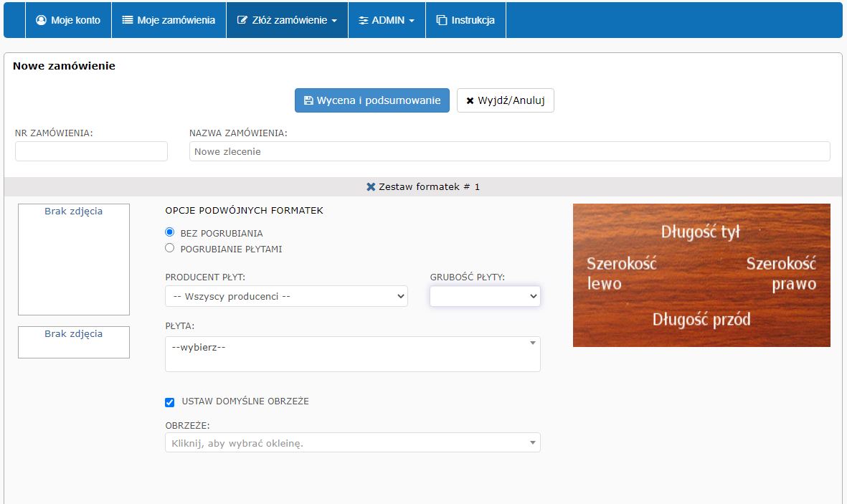Expand the PŁYTA --wybierz-- selector

[x=352, y=353]
